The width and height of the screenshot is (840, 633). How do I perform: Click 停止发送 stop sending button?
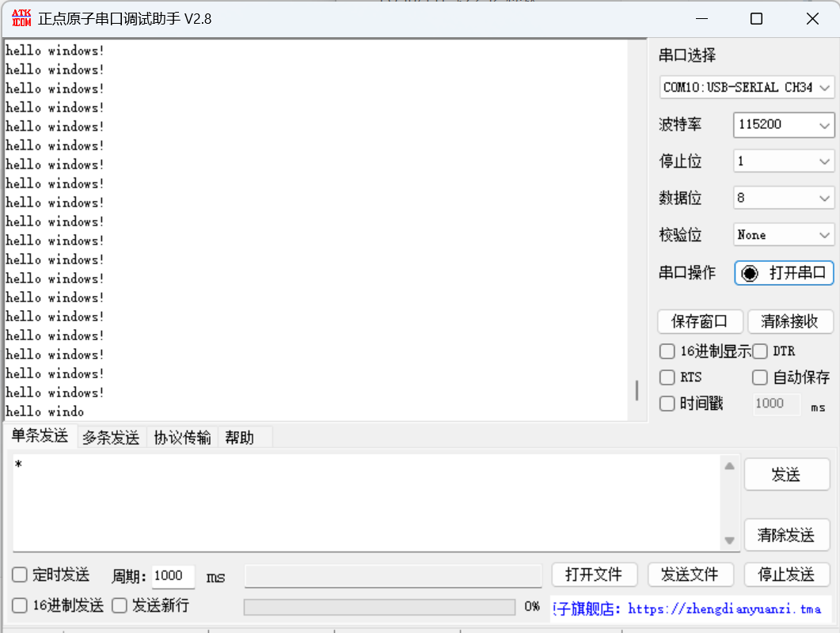[x=786, y=574]
